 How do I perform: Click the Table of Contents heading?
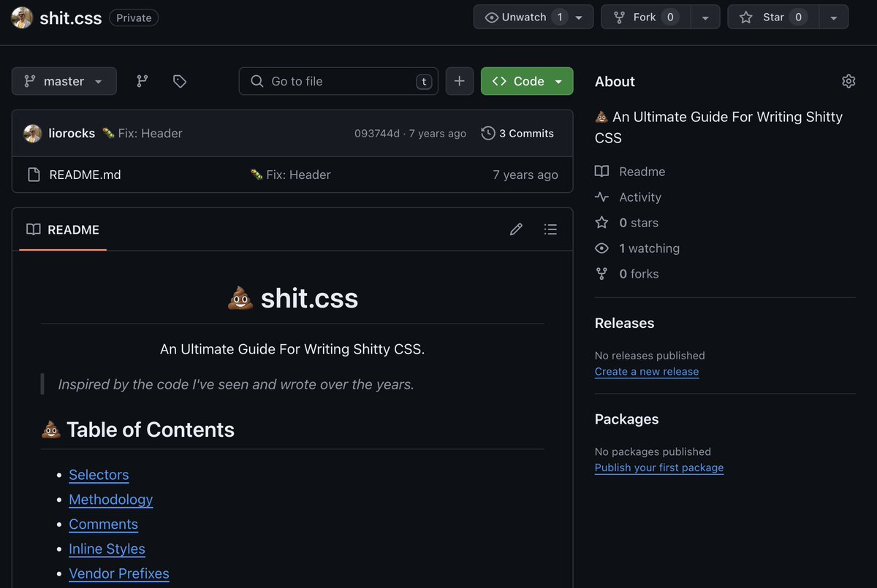click(138, 429)
